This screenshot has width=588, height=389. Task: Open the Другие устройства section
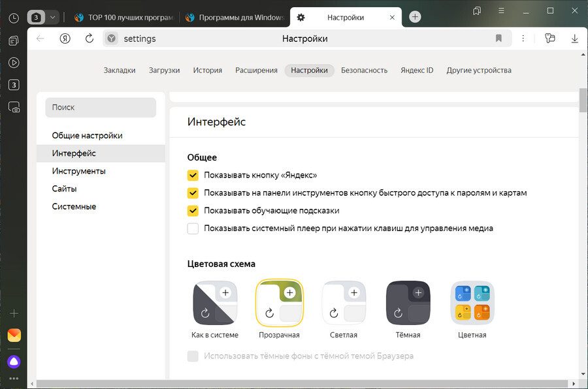tap(479, 70)
